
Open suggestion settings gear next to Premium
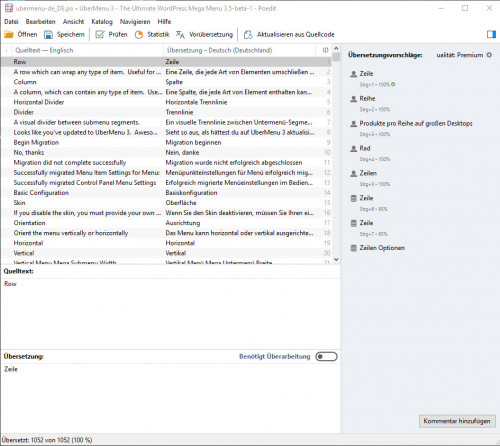point(489,55)
